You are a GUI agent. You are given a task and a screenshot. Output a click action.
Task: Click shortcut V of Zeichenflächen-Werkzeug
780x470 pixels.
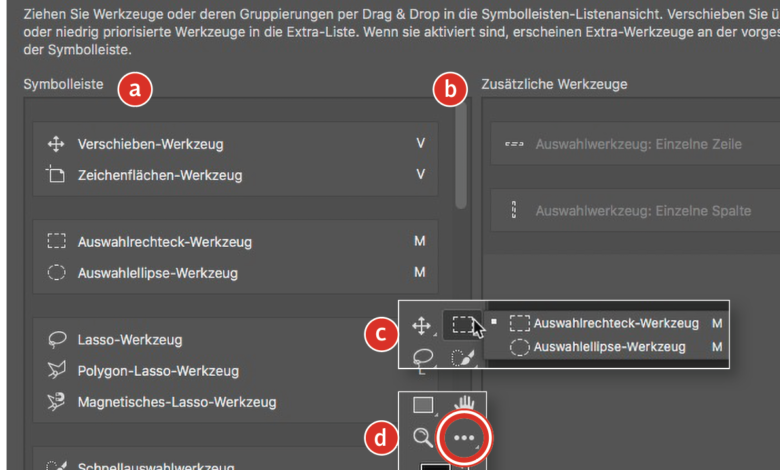[420, 174]
